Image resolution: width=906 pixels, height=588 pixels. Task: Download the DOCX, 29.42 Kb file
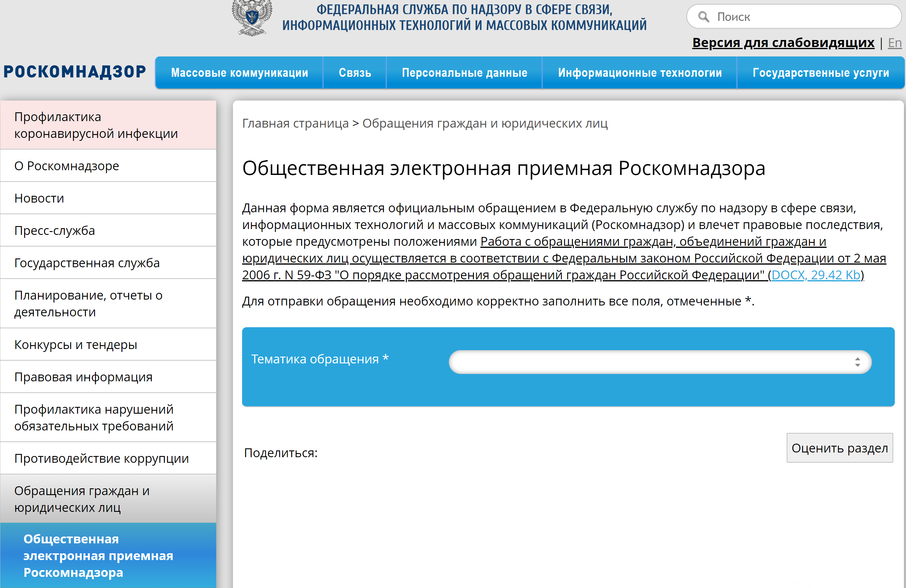[x=816, y=275]
